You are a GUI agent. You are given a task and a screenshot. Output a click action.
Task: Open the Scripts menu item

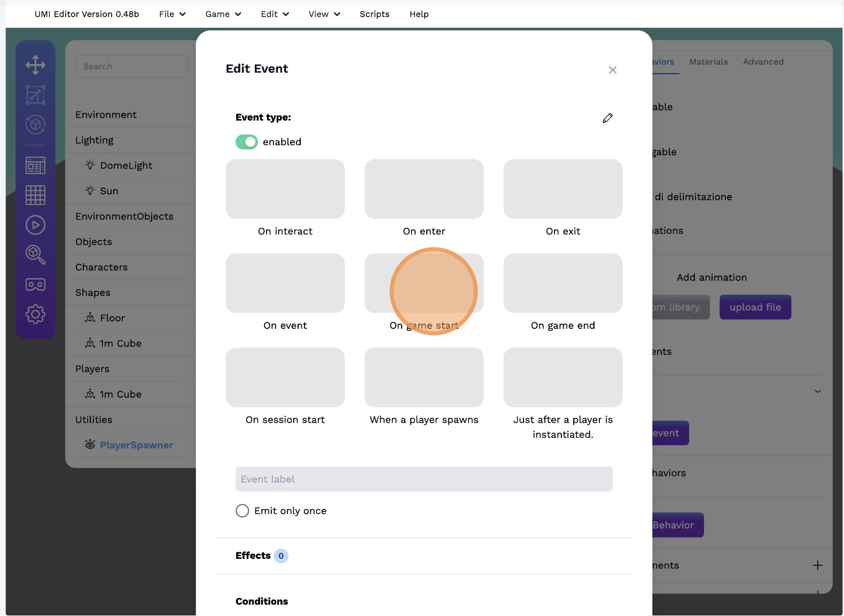pos(374,14)
